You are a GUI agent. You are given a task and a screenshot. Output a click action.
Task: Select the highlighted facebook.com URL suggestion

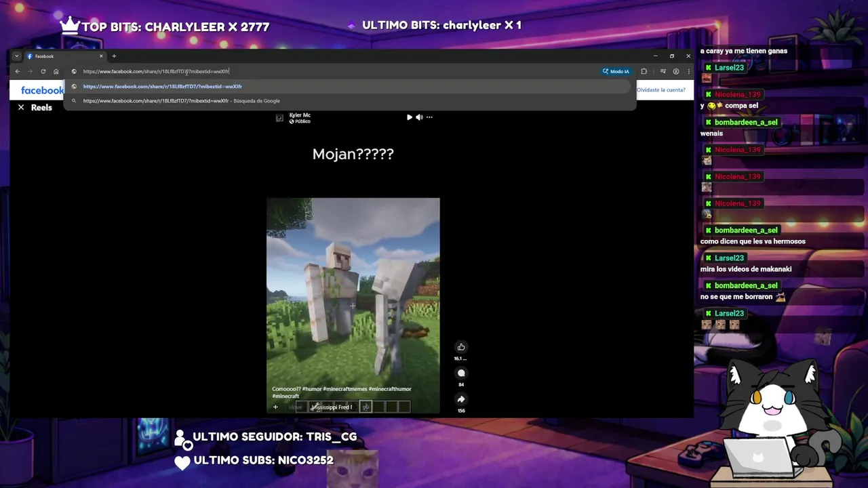pyautogui.click(x=350, y=86)
